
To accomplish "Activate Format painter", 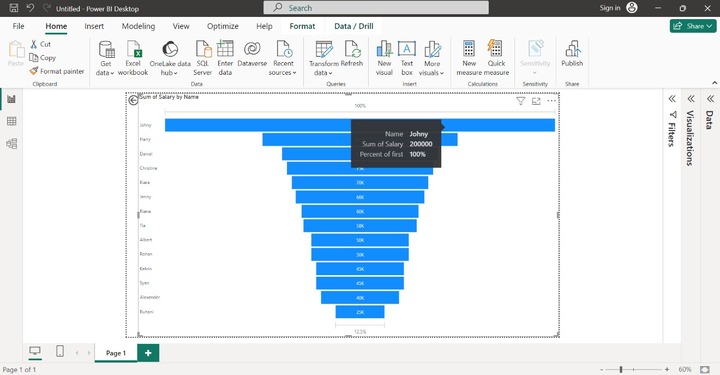I will (57, 71).
